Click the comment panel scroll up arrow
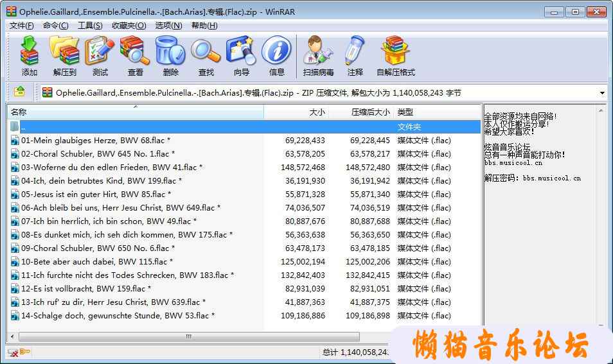Viewport: 613px width, 364px height. [601, 111]
